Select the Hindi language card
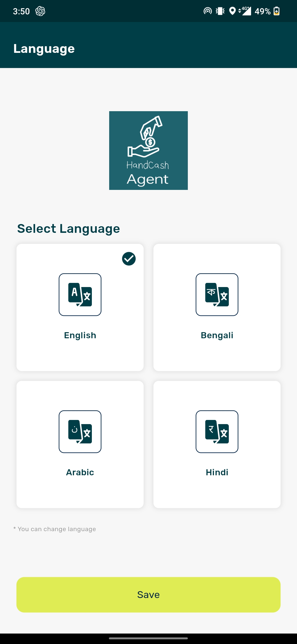This screenshot has height=644, width=297. [x=217, y=444]
